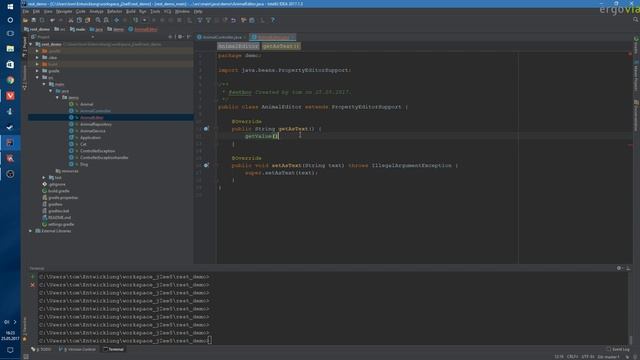Open Terminal panel settings gear
Image resolution: width=640 pixels, height=360 pixels.
point(619,268)
